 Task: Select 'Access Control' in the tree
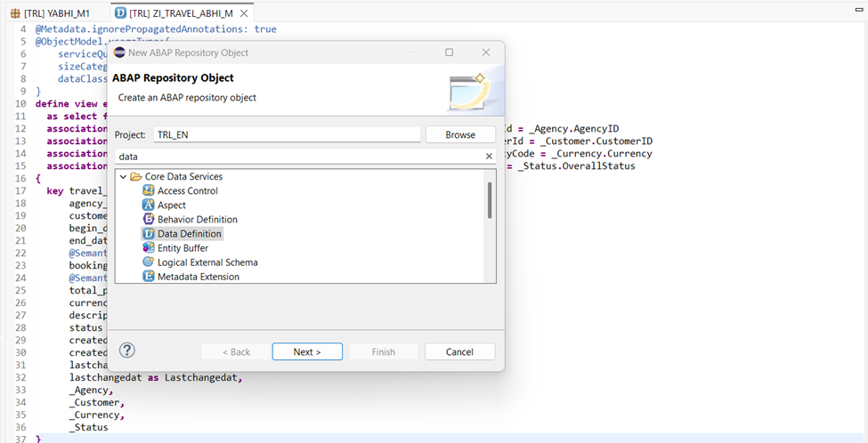point(188,190)
